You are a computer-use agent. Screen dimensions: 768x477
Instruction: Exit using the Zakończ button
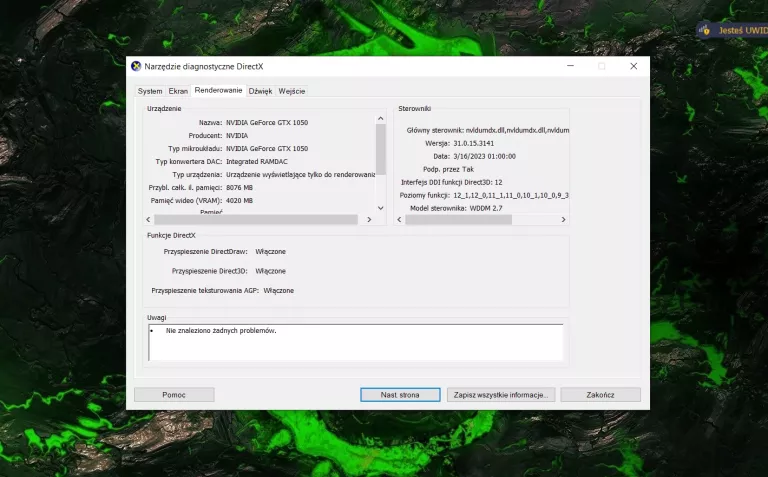(x=600, y=395)
